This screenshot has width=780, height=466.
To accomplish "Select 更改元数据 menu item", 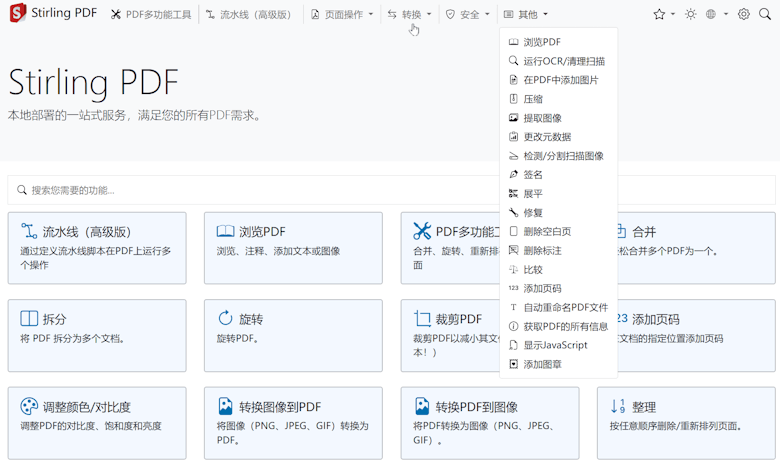I will (x=559, y=137).
